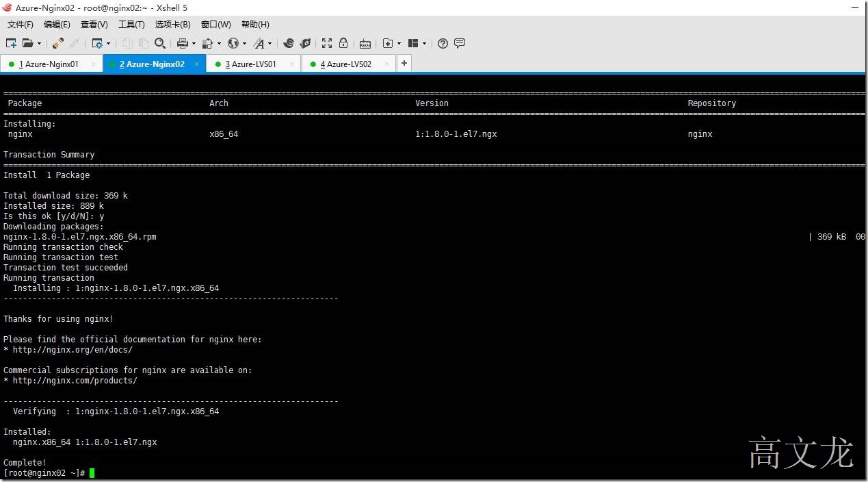The width and height of the screenshot is (868, 482).
Task: Click the 'Complete!' output line
Action: [25, 463]
